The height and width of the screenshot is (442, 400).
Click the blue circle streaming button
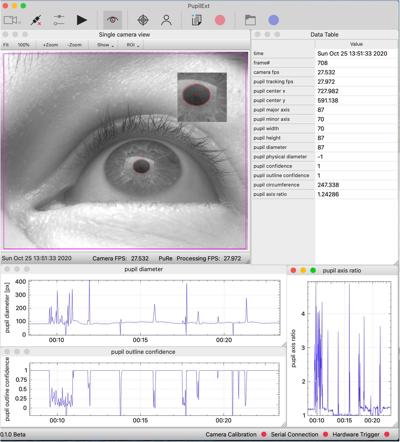pos(273,20)
